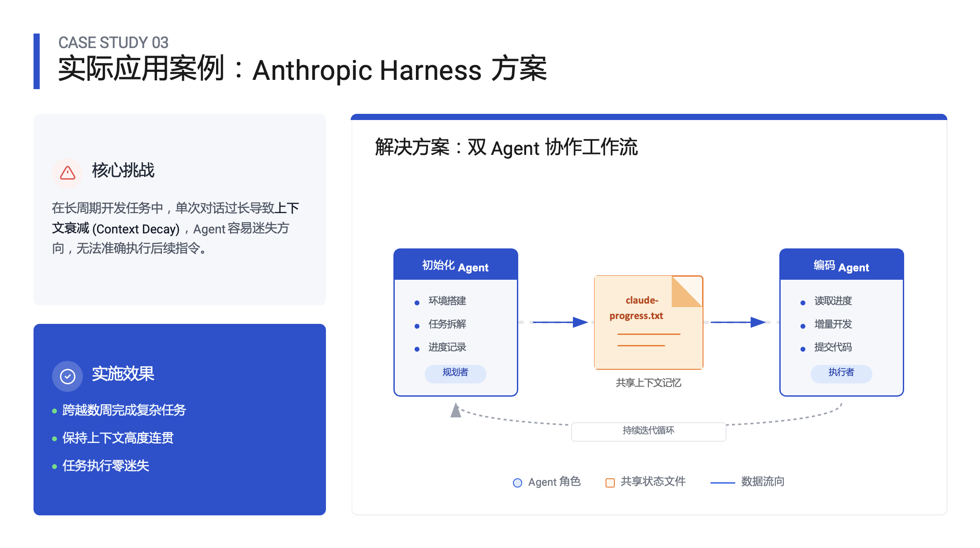Click the red warning triangle icon

[x=67, y=173]
